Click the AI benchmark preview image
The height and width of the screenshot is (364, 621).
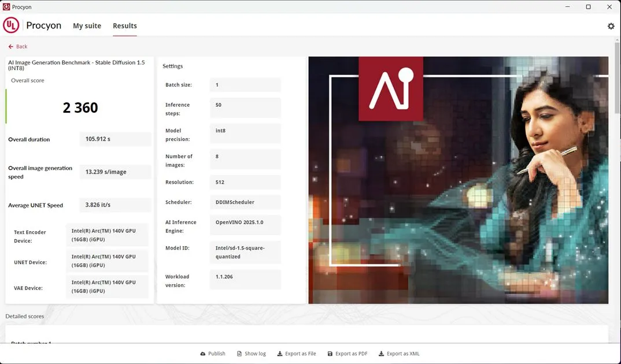pos(458,180)
